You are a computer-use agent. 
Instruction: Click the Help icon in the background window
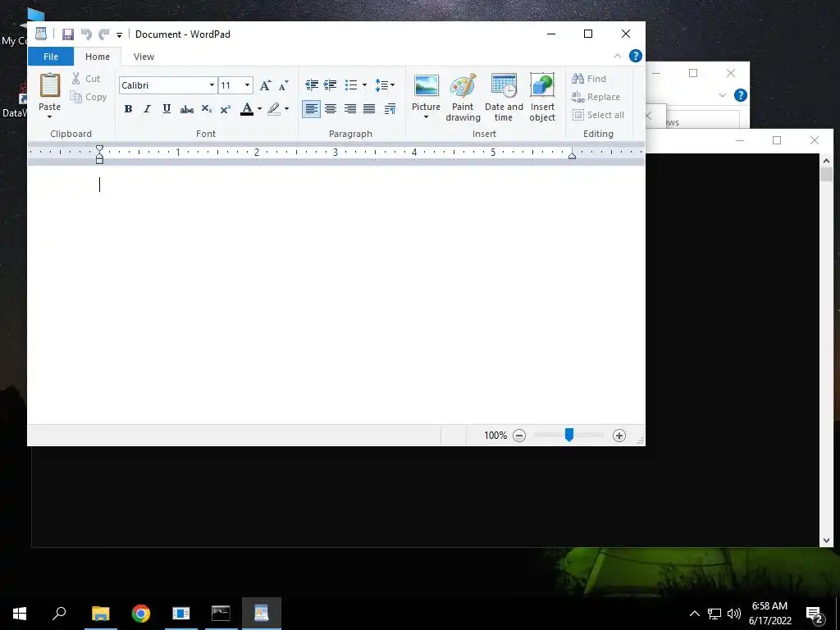pos(741,95)
